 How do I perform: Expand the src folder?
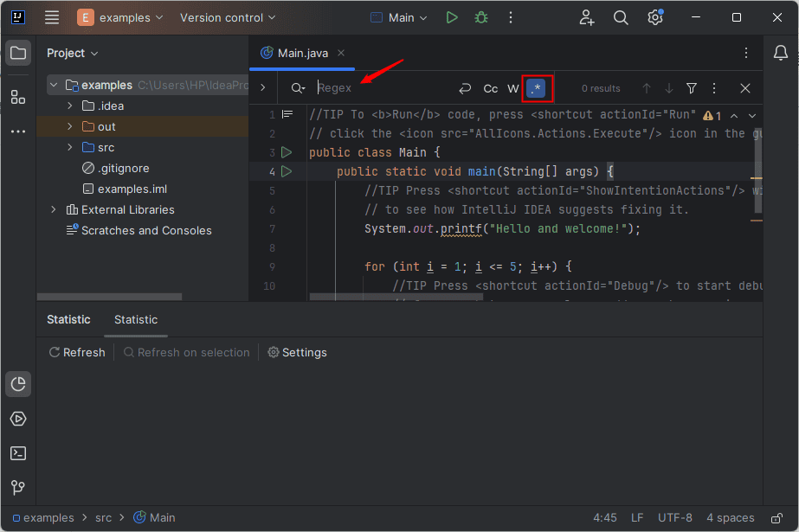coord(70,147)
